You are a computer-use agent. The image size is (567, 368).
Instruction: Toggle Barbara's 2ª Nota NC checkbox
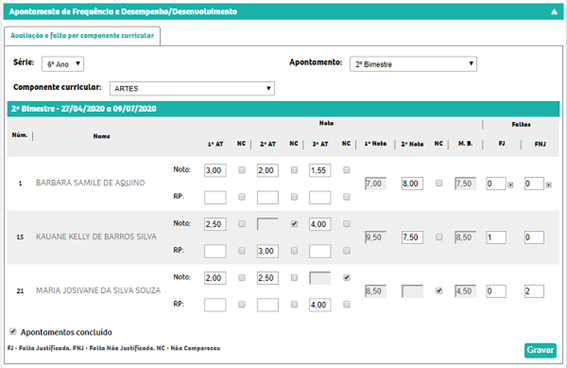[x=439, y=183]
